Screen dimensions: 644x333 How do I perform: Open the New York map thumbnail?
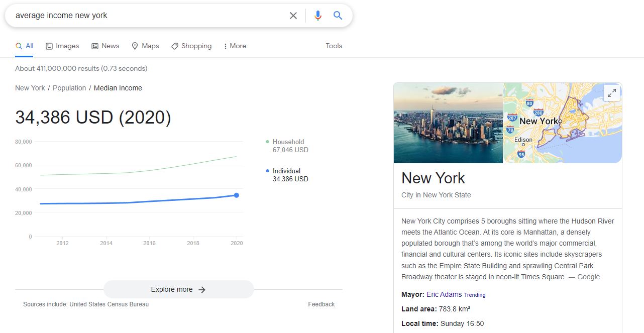tap(563, 123)
